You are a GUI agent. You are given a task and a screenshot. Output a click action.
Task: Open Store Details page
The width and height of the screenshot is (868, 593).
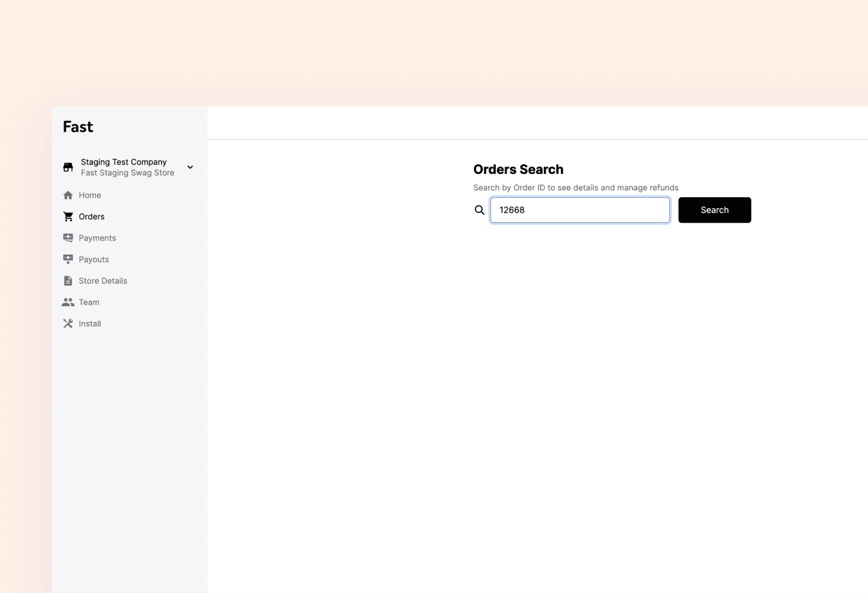point(103,281)
